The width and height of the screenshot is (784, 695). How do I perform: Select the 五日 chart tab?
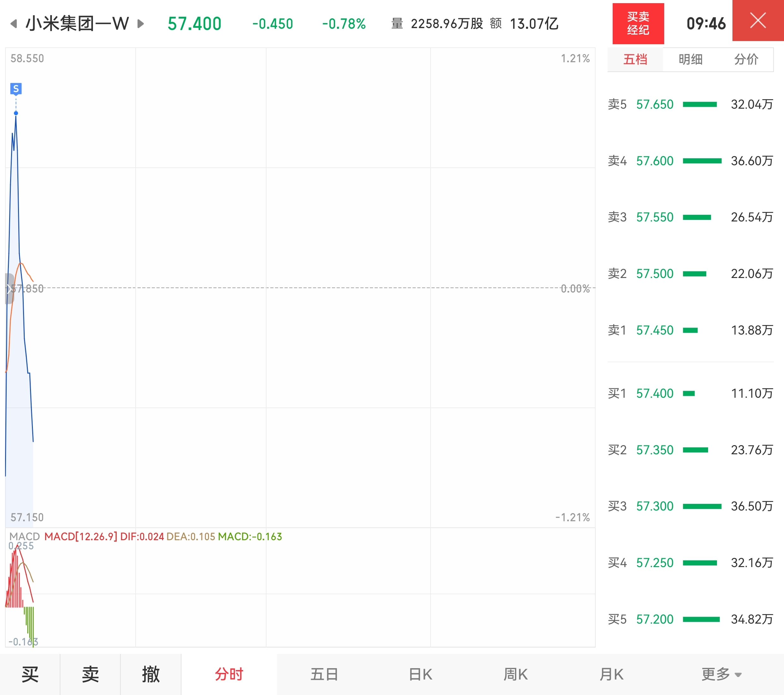point(324,674)
